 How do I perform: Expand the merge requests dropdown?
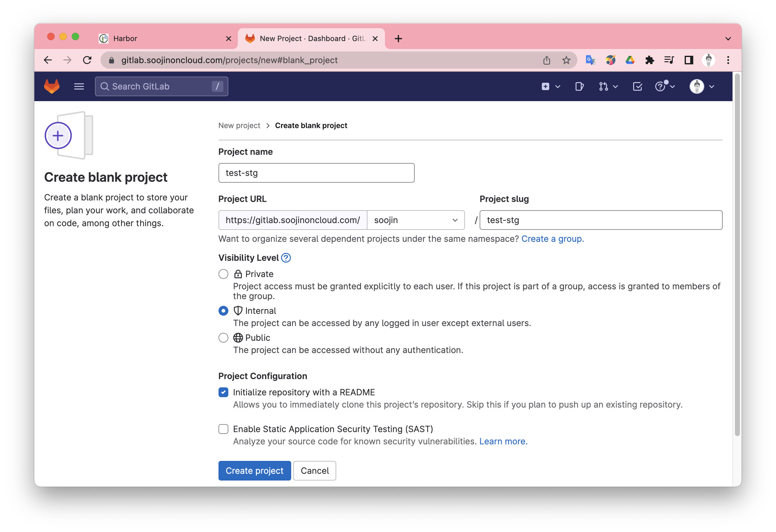608,86
